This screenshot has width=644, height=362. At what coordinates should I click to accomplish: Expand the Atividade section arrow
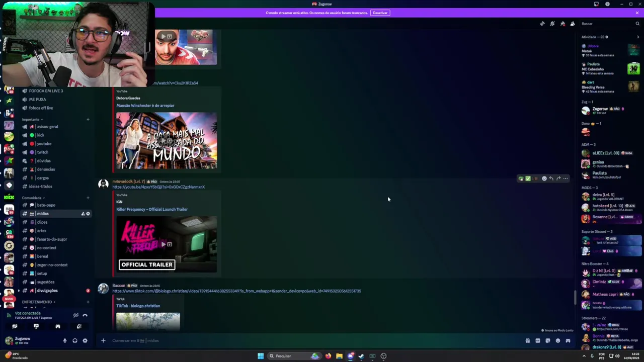638,37
